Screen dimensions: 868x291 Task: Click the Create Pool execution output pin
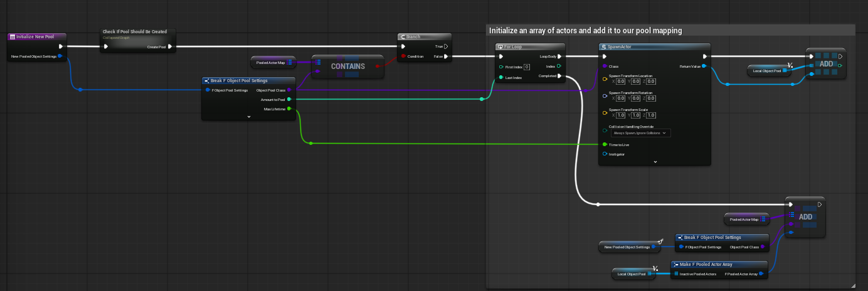click(171, 46)
